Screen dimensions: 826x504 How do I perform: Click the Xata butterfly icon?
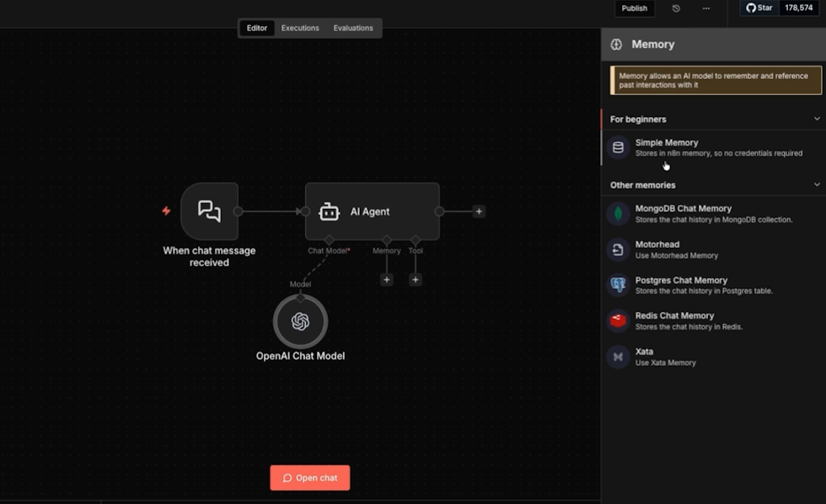point(618,357)
